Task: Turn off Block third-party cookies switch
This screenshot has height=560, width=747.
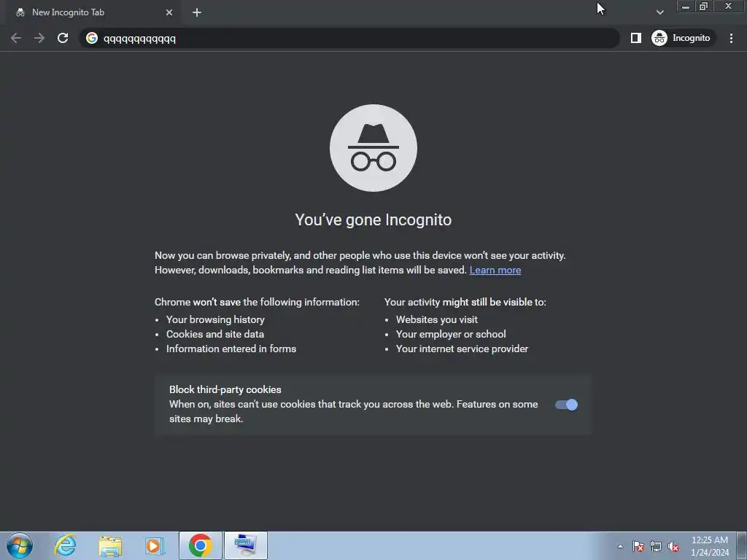Action: (566, 404)
